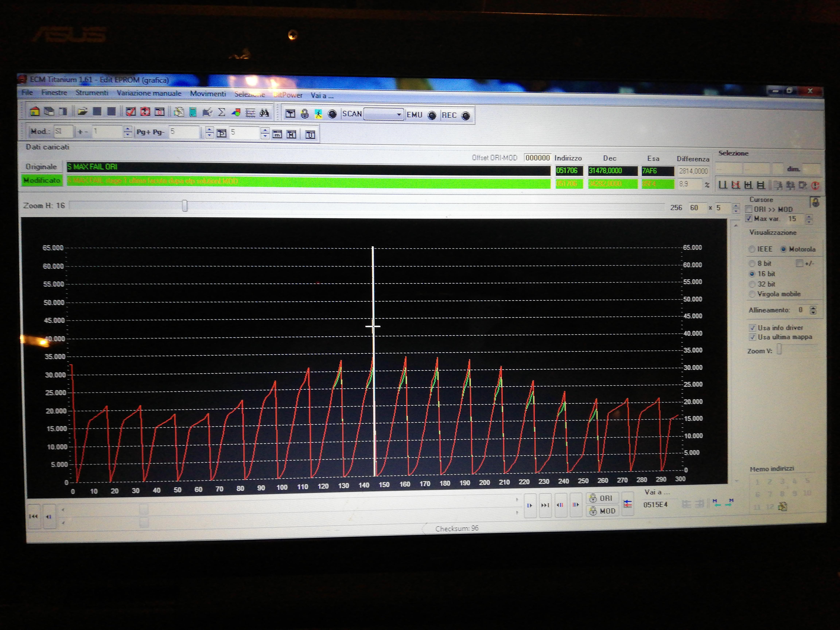Click the red circular warning icon in Selezione
Image resolution: width=840 pixels, height=630 pixels.
coord(815,185)
